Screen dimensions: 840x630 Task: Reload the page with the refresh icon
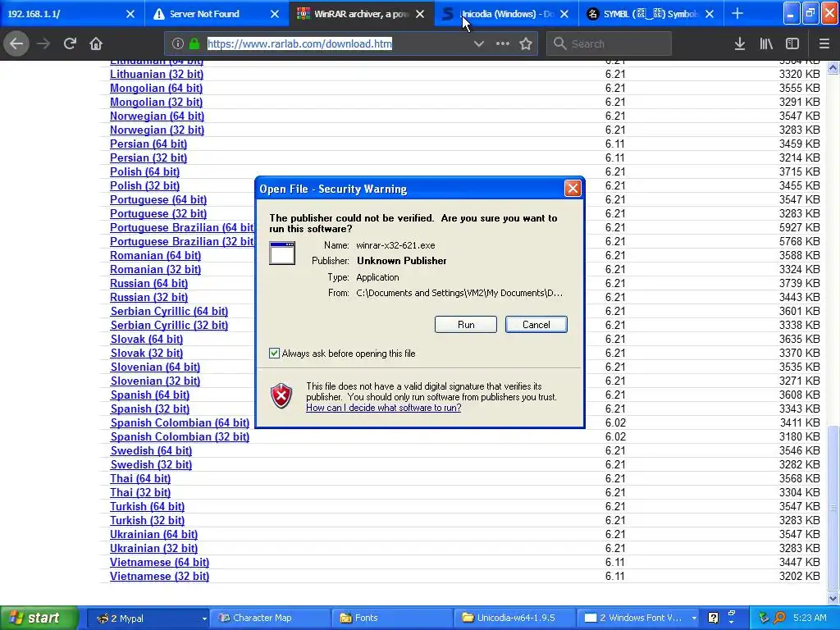click(x=70, y=43)
